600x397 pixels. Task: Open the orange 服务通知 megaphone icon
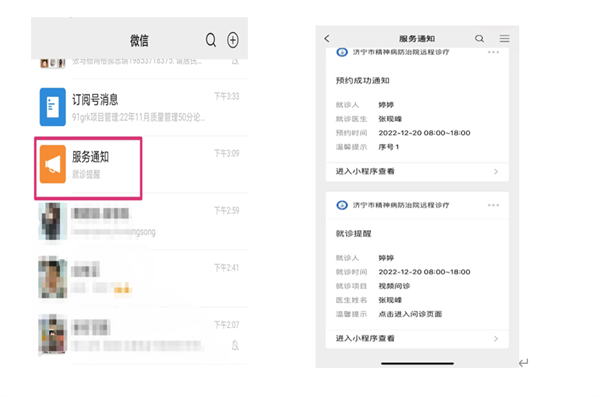point(53,164)
